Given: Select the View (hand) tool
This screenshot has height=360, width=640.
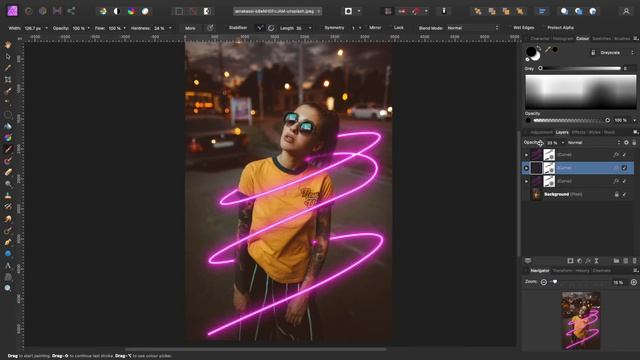Looking at the screenshot, I should pyautogui.click(x=8, y=45).
